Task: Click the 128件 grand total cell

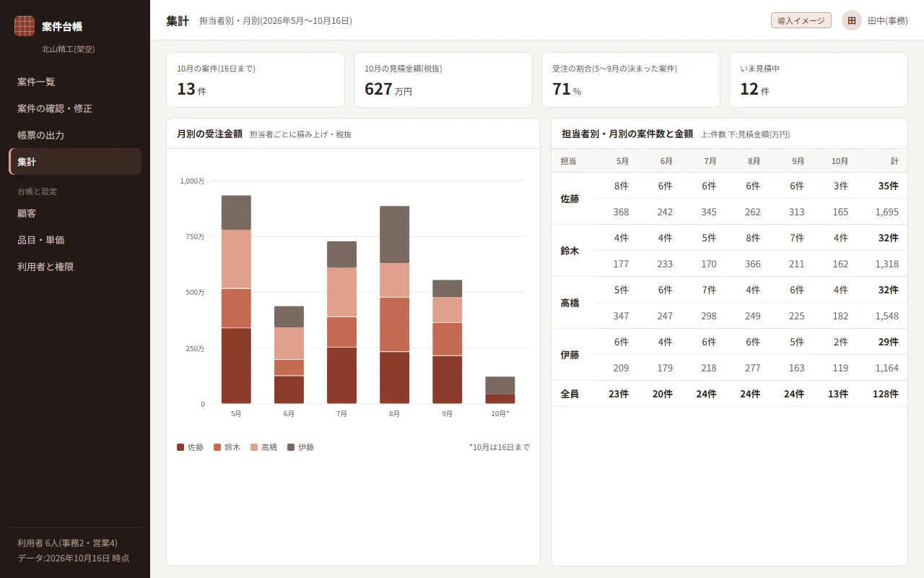Action: point(885,394)
